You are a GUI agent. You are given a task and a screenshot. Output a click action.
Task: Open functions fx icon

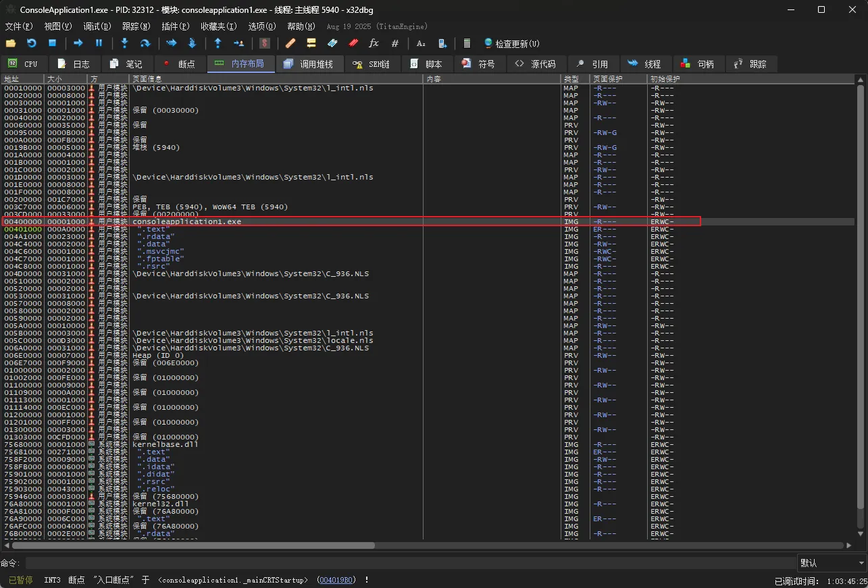(374, 43)
